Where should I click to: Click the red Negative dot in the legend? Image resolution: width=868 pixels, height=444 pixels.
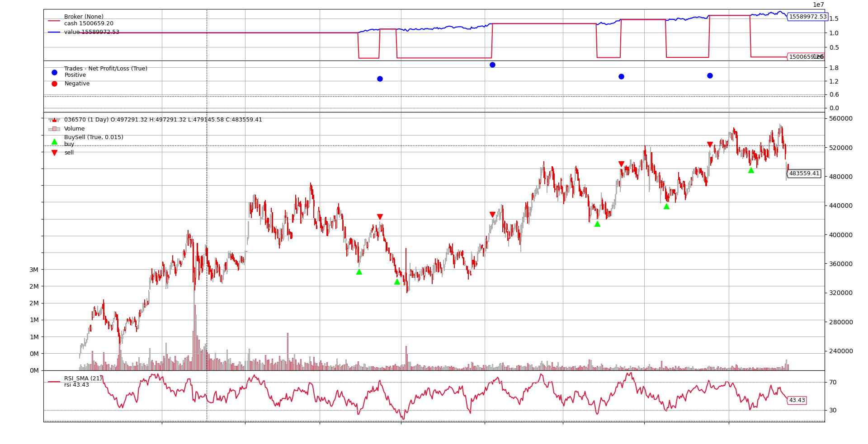click(x=54, y=84)
